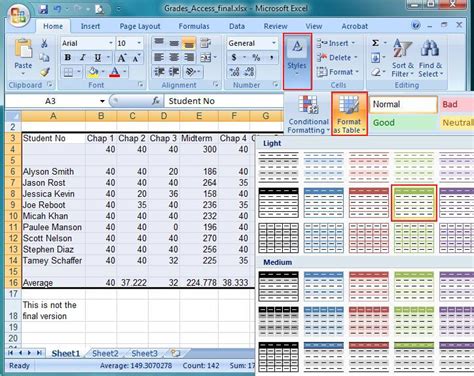Screen dimensions: 474x376
Task: Toggle Top Align vertical alignment
Action: point(159,43)
